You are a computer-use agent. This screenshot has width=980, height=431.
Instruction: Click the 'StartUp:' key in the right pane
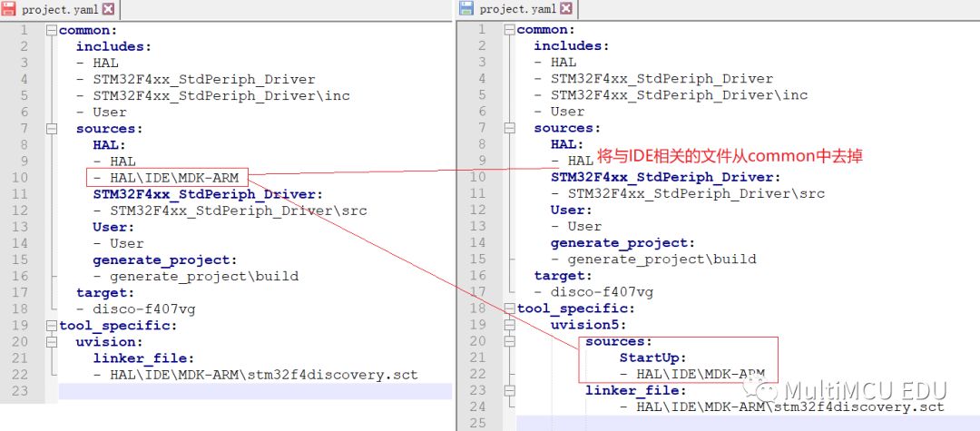[x=653, y=358]
